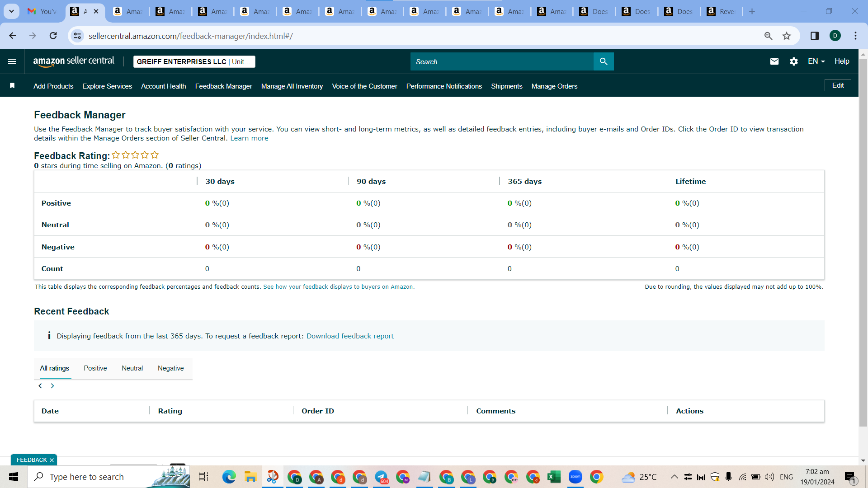Click the browser address bar URL
The width and height of the screenshot is (868, 488).
[191, 36]
